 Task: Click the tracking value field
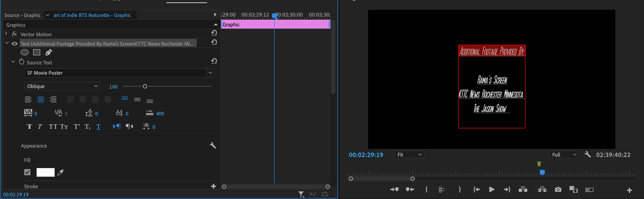coord(36,114)
